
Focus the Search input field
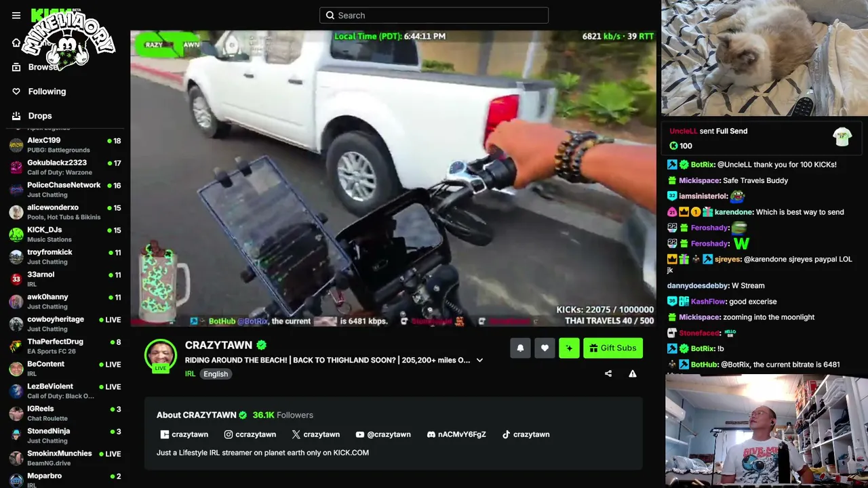pos(434,16)
